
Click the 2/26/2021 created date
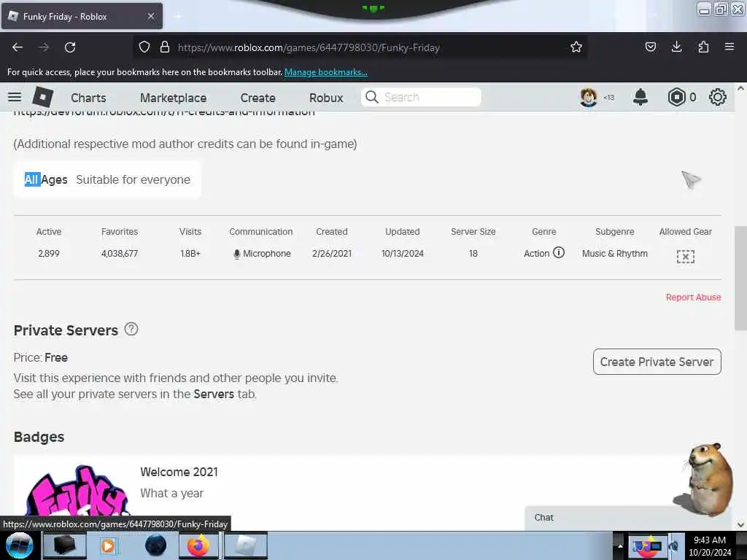coord(332,253)
